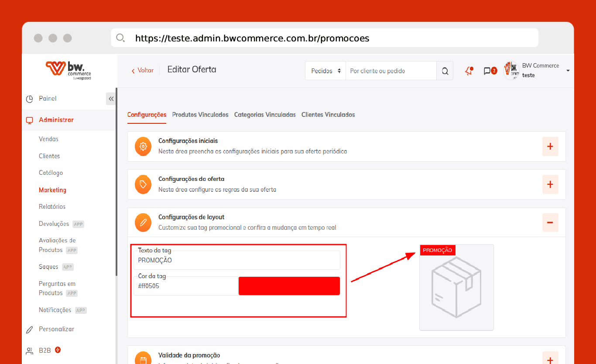Click the Texto da tag input field
Screen dimensions: 596x364
tap(237, 260)
